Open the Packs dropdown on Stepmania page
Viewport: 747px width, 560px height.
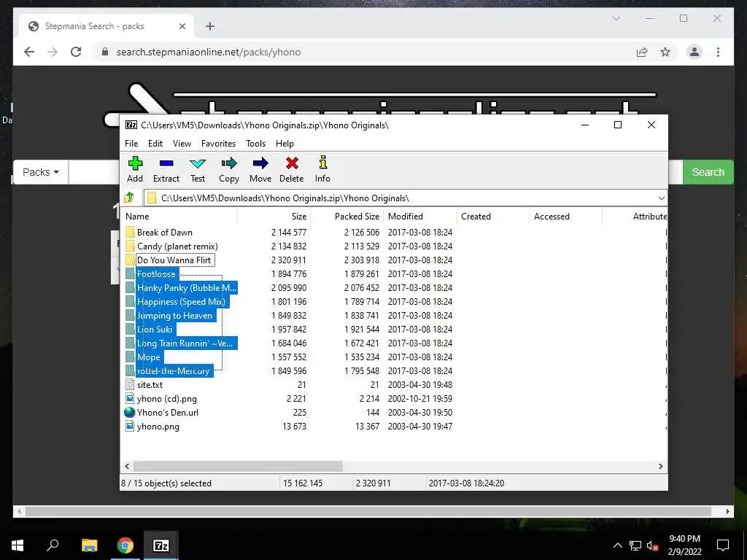(41, 172)
